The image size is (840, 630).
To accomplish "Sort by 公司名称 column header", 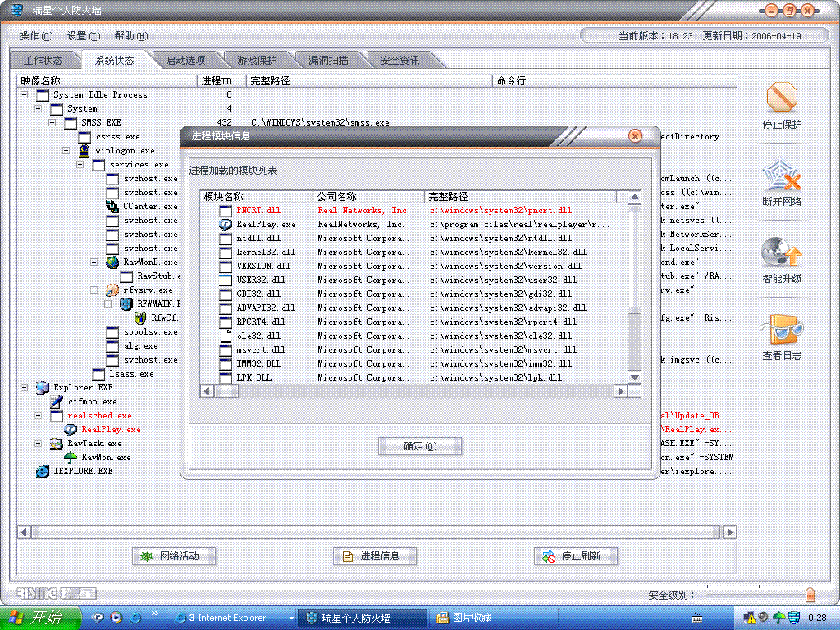I will (x=369, y=197).
